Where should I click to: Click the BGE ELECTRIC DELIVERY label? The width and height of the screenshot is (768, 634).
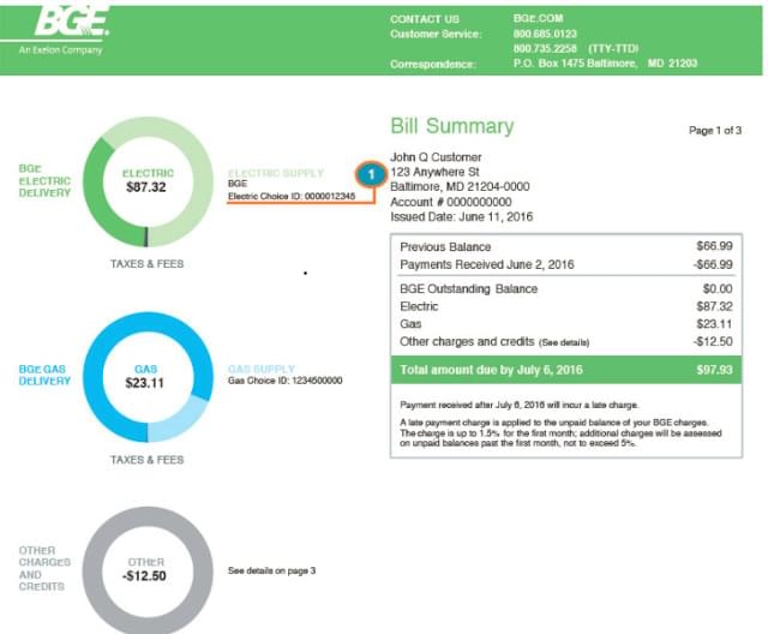click(45, 181)
